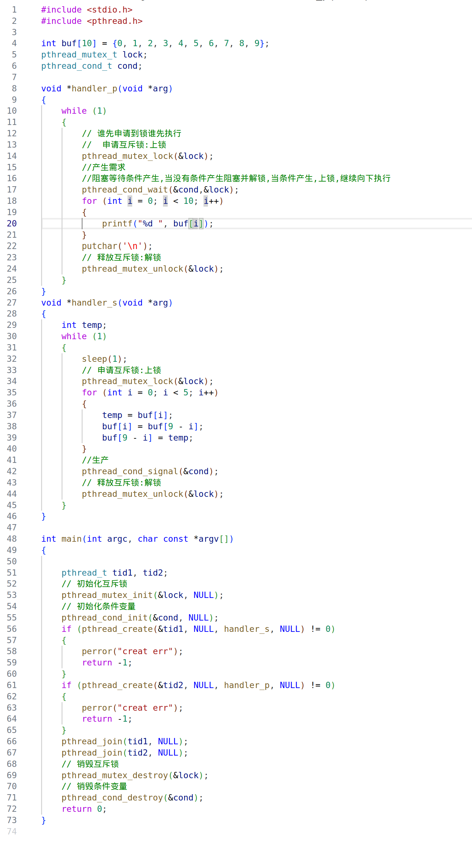Click pthread_create line with handler_s
Viewport: 472px width, 868px height.
click(198, 629)
